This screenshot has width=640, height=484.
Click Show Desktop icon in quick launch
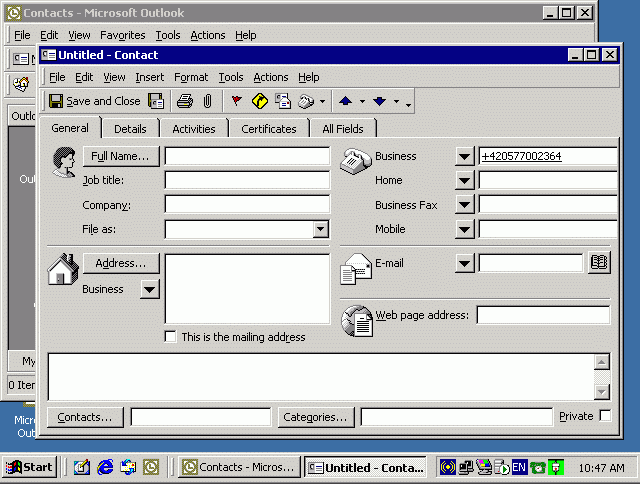click(82, 467)
